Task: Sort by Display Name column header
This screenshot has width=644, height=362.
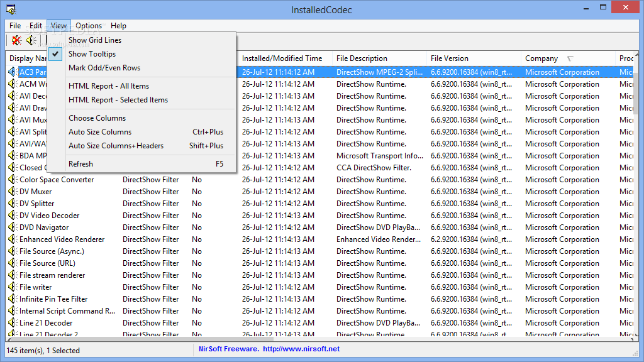Action: (28, 58)
